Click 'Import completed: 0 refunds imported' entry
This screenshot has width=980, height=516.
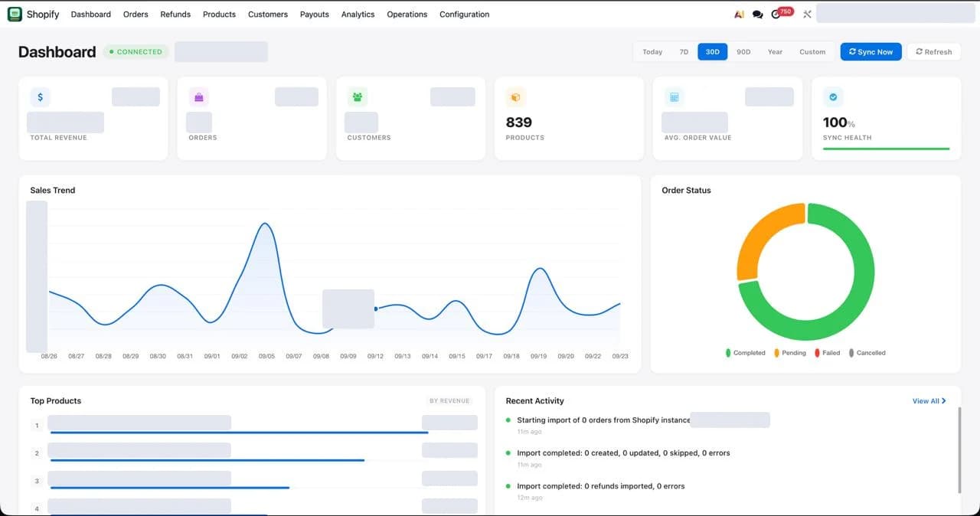tap(600, 486)
